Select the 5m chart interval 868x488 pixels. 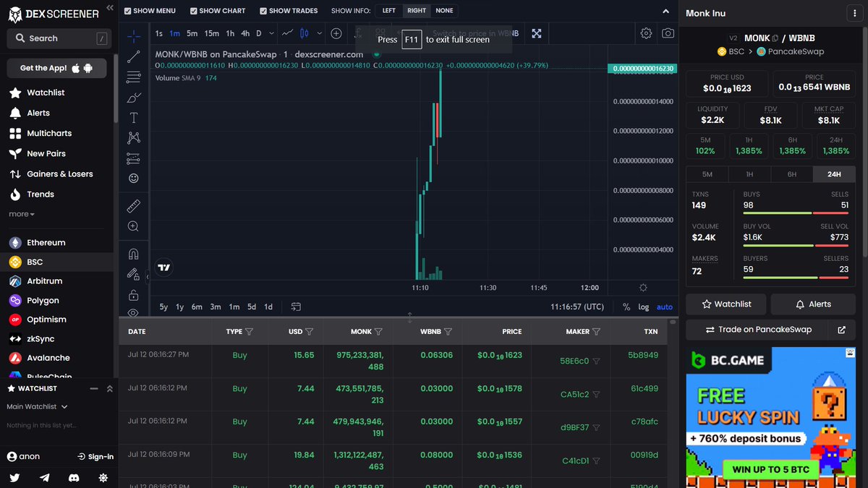[192, 33]
